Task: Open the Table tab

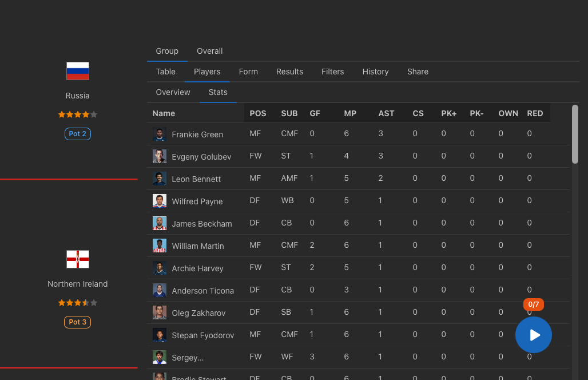Action: tap(165, 72)
